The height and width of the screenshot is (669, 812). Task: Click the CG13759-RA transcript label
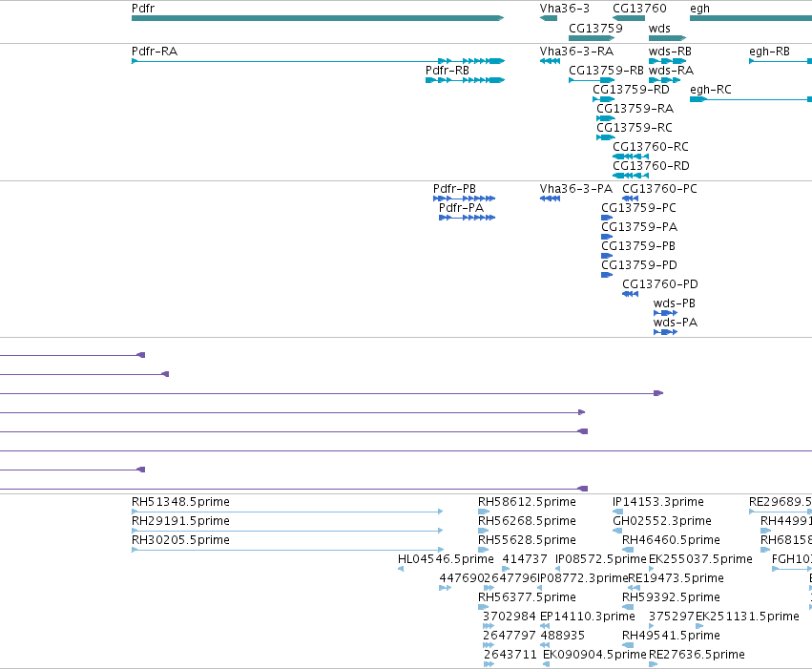(x=635, y=109)
